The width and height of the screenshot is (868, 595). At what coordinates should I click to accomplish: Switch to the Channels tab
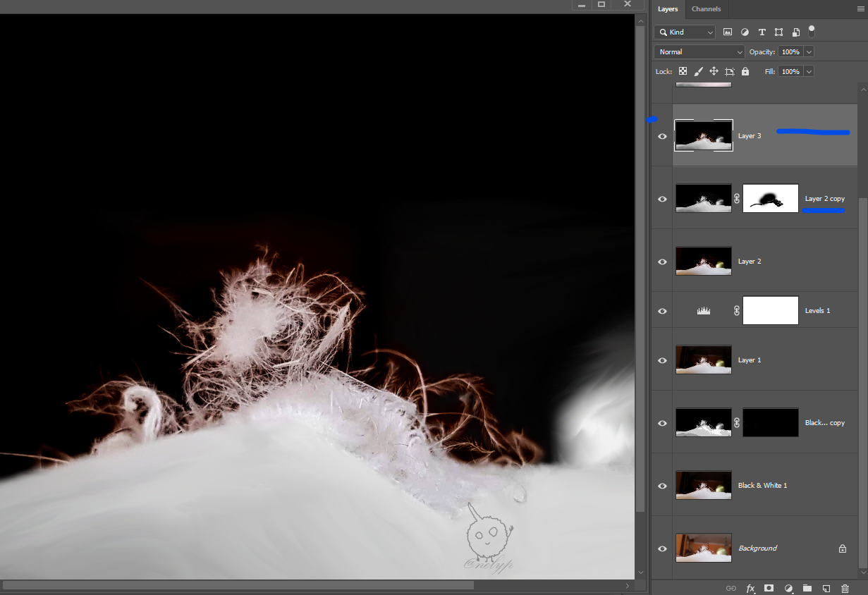(706, 9)
